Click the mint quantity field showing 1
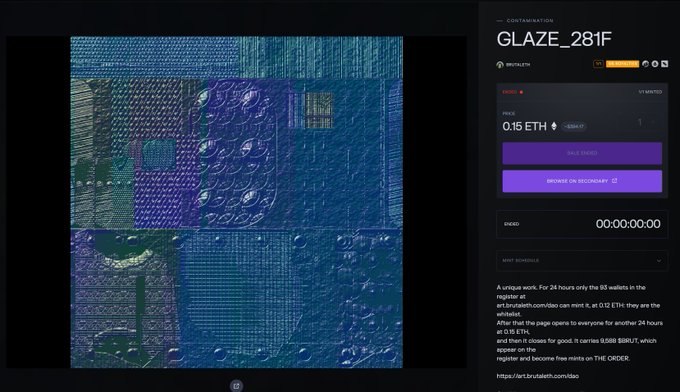This screenshot has width=680, height=392. (x=639, y=123)
